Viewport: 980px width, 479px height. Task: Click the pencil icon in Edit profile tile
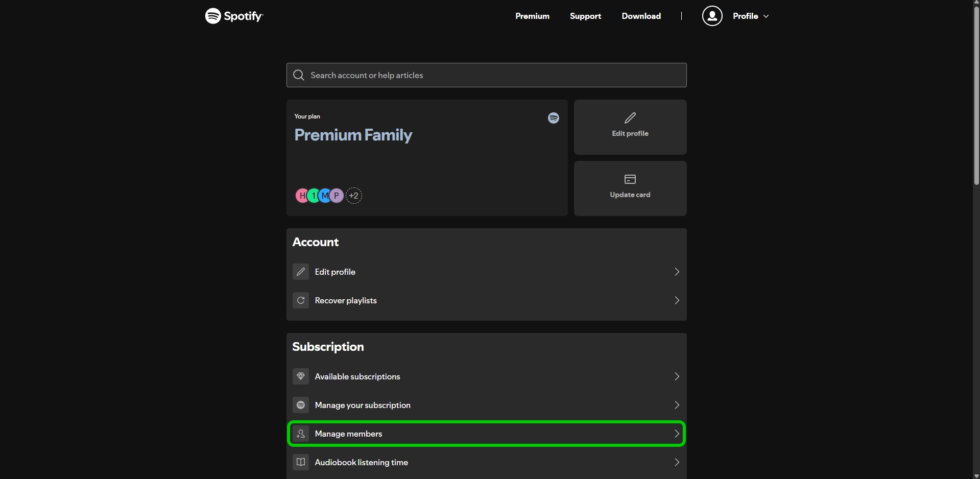coord(630,118)
